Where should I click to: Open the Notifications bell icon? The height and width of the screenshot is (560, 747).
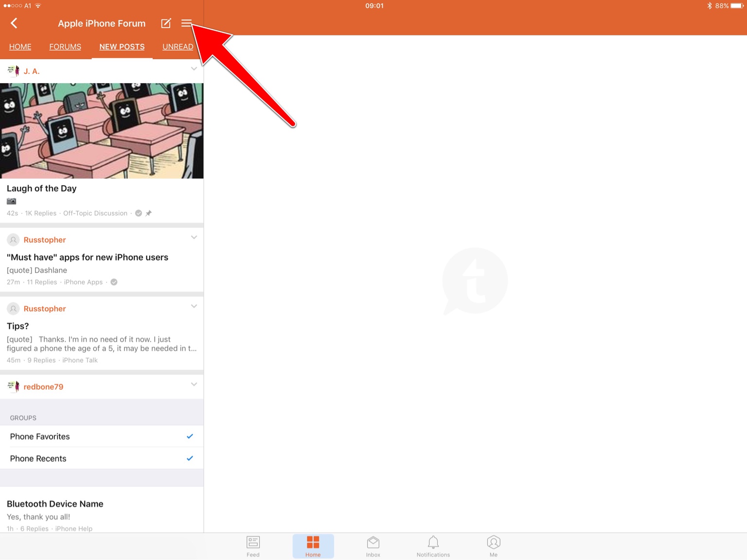pos(433,546)
